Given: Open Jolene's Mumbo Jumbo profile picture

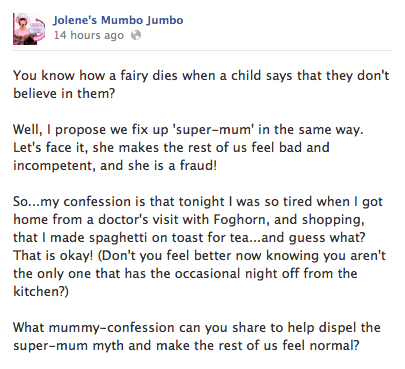Looking at the screenshot, I should click(29, 29).
